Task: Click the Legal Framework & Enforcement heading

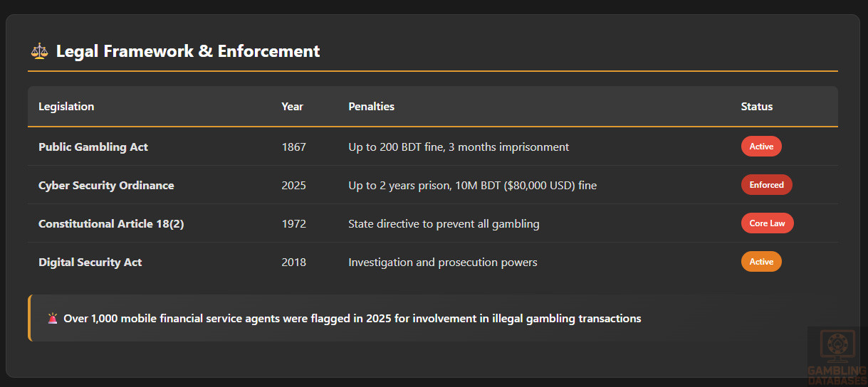Action: tap(188, 51)
